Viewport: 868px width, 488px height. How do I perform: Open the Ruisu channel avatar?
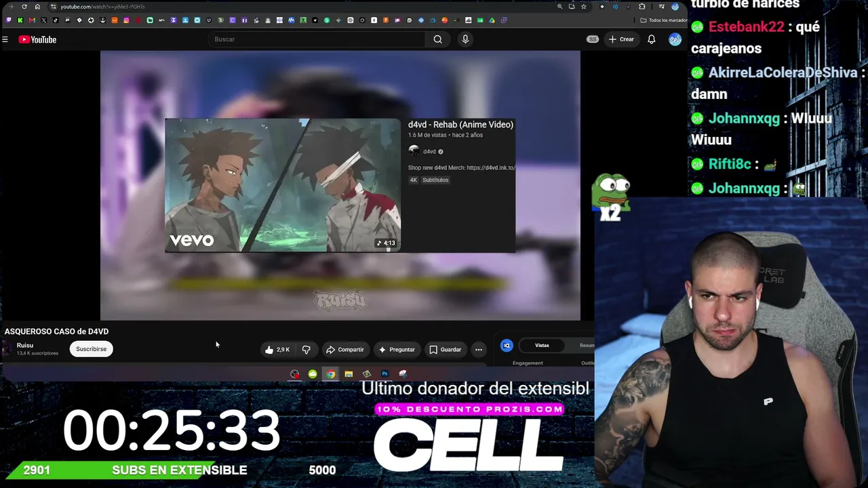(7, 348)
